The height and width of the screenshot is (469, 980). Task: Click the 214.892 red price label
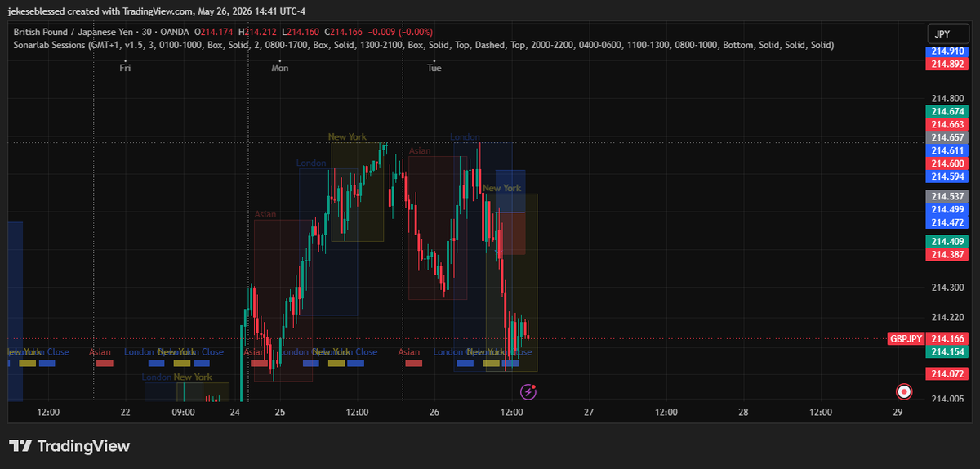(947, 65)
